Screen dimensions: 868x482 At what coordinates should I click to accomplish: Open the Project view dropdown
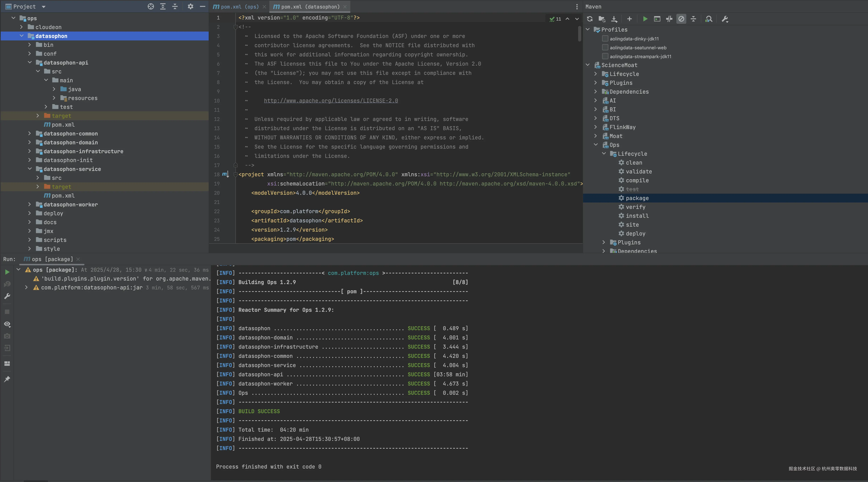(x=43, y=6)
